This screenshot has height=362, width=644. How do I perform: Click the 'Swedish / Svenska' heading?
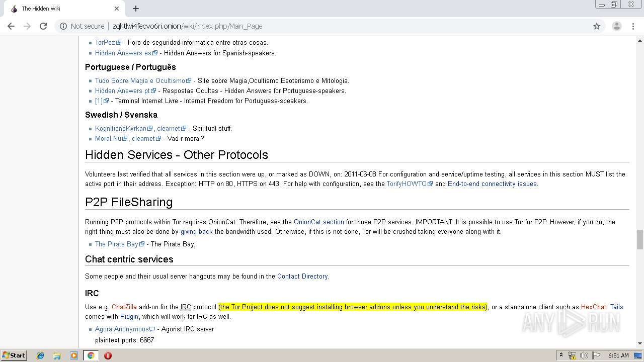[121, 115]
